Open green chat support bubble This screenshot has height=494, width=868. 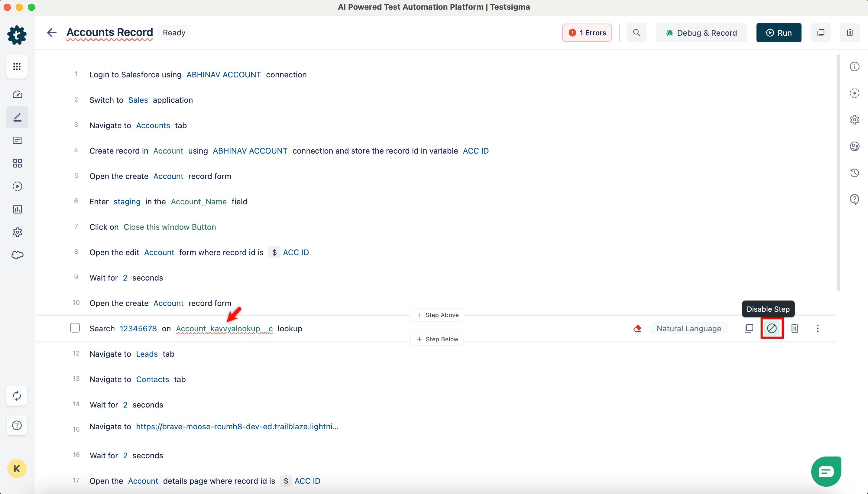click(x=826, y=471)
